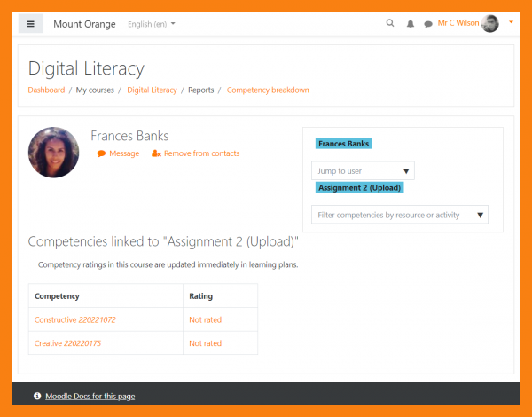Click the Mount Orange site name

tap(84, 24)
